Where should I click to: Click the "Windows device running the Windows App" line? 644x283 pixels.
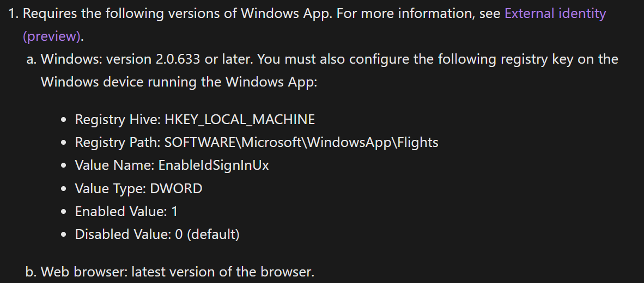point(179,82)
